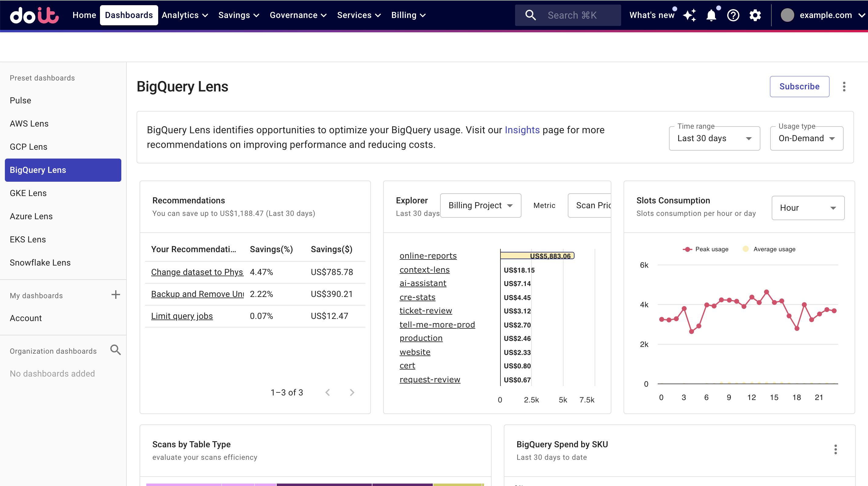868x486 pixels.
Task: Open Change dataset to Phys recommendation
Action: coord(197,272)
